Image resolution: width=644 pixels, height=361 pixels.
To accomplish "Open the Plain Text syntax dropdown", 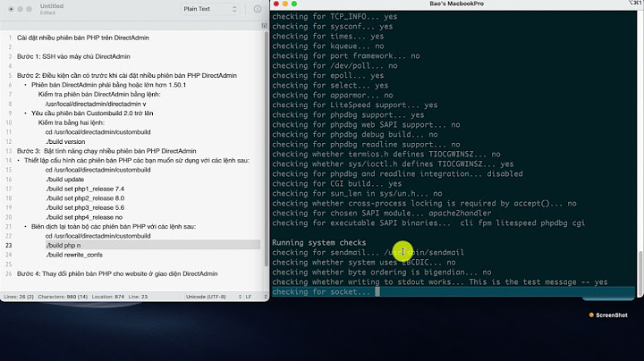I will (x=210, y=9).
